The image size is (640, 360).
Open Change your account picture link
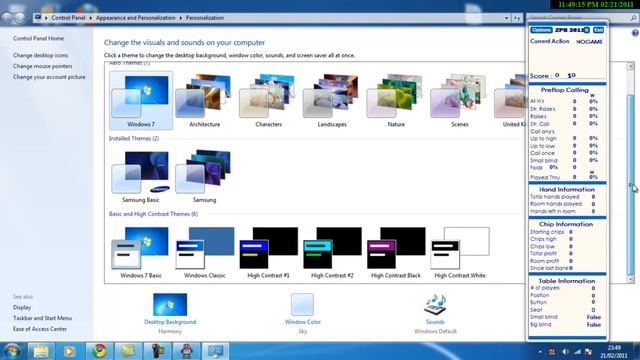click(x=49, y=77)
